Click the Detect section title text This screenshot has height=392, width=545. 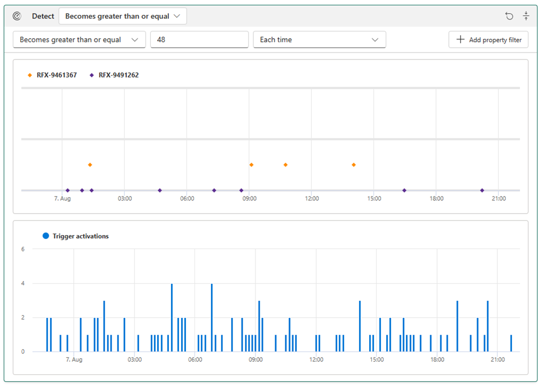43,16
